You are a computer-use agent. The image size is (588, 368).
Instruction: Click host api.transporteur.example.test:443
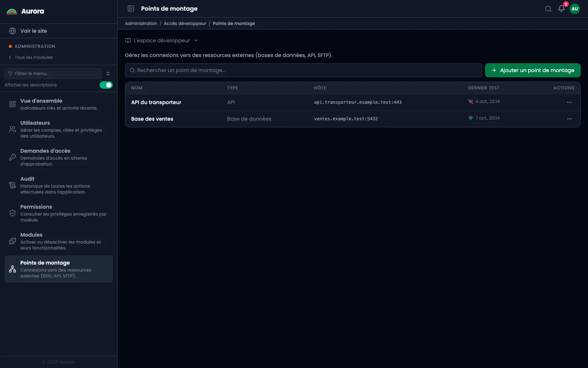pyautogui.click(x=358, y=102)
